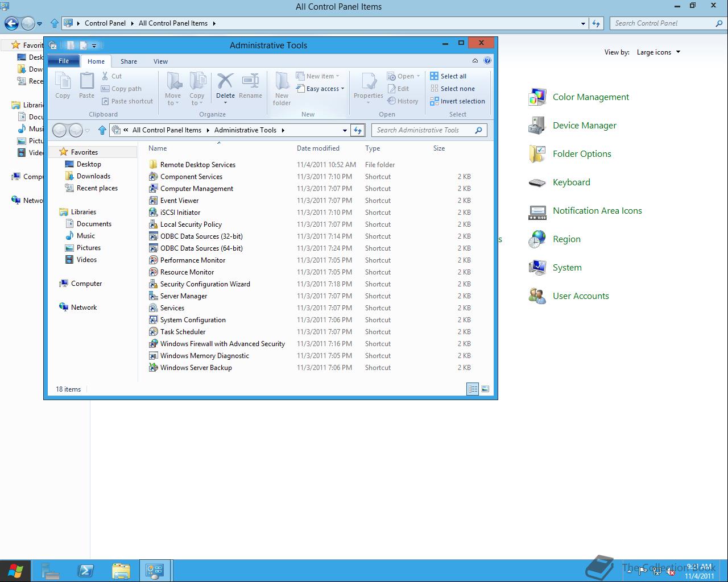This screenshot has width=728, height=582.
Task: Click the ribbon help question mark icon
Action: 487,61
